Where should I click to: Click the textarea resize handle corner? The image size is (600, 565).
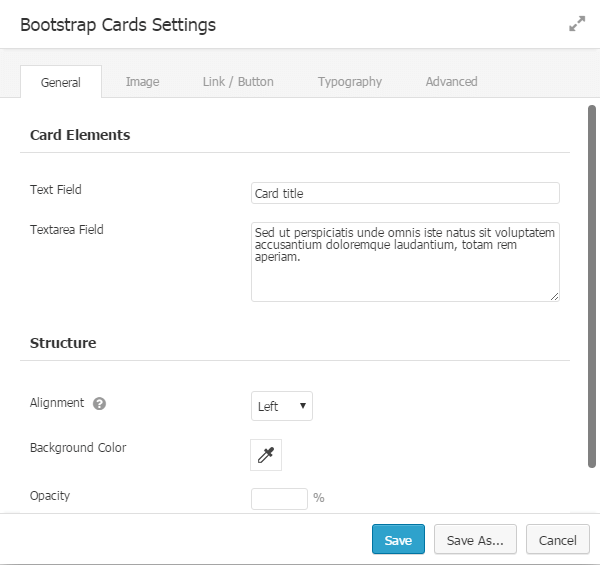pos(554,296)
